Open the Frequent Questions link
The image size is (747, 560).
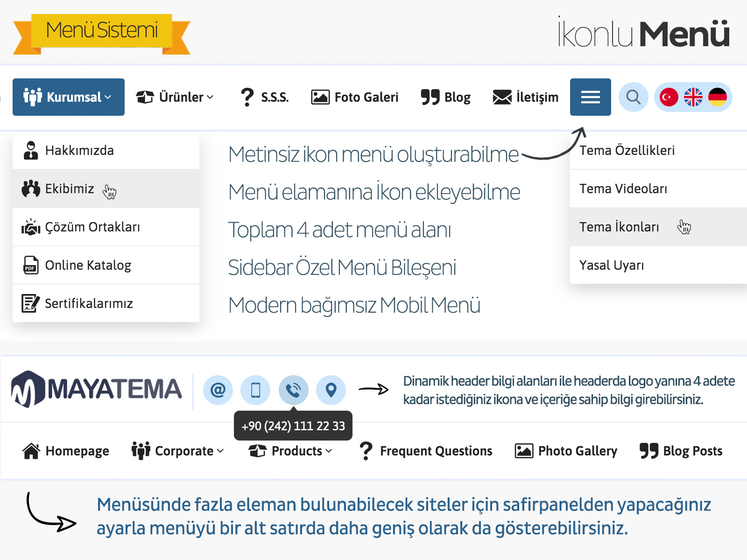[x=436, y=451]
